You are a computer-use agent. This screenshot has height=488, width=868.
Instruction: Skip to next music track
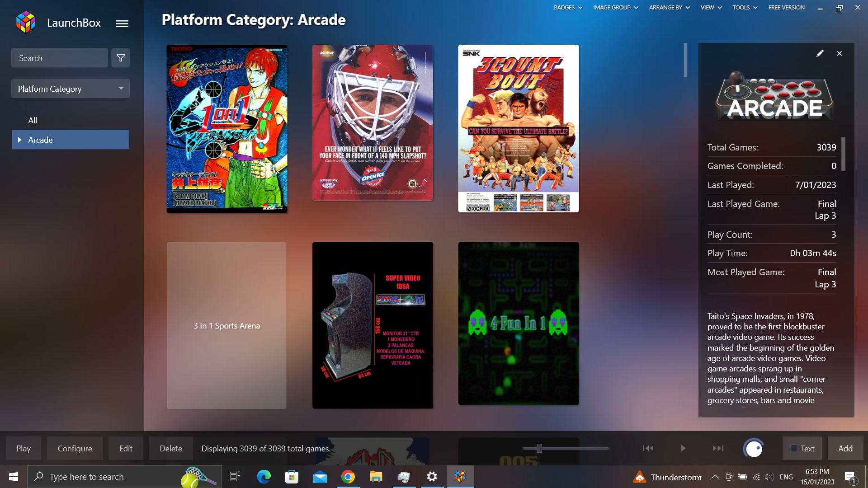coord(718,448)
